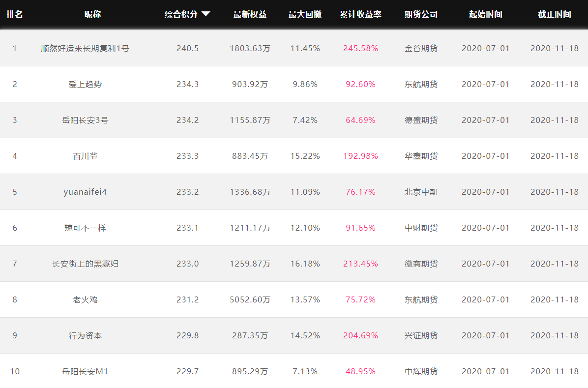Click score value 234.3
The image size is (588, 388).
coord(187,85)
